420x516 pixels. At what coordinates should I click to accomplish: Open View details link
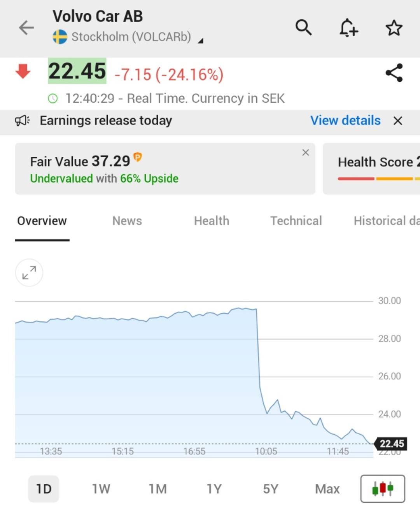click(x=345, y=121)
